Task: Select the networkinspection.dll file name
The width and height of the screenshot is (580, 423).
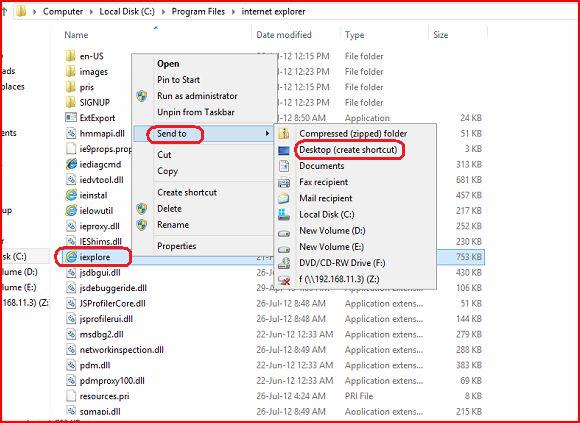Action: point(122,350)
